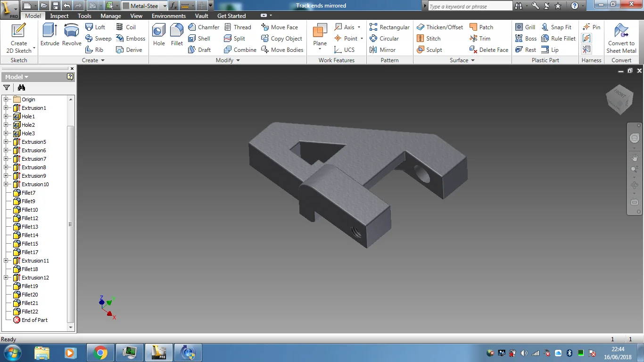Select the Revolve tool
The image size is (644, 362).
coord(72,34)
